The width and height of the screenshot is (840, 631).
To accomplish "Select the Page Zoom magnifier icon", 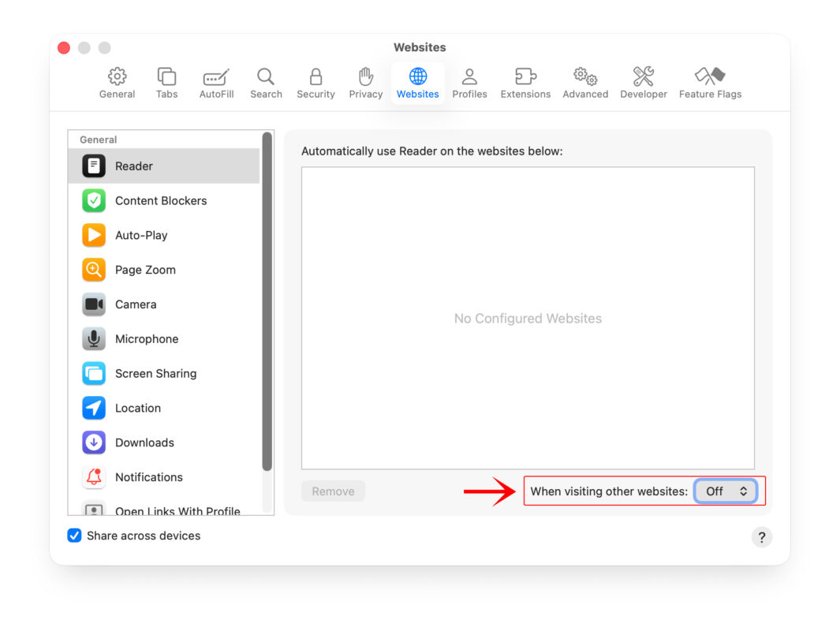I will (x=93, y=270).
